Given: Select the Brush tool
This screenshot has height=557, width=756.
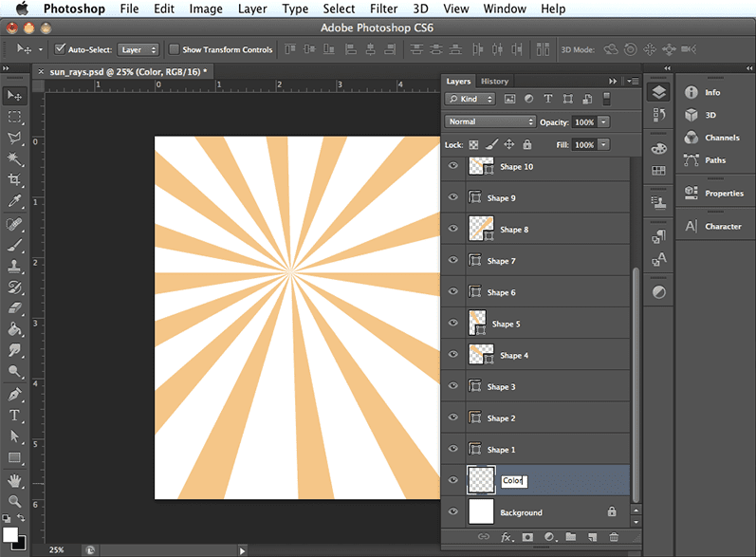Looking at the screenshot, I should click(x=14, y=245).
